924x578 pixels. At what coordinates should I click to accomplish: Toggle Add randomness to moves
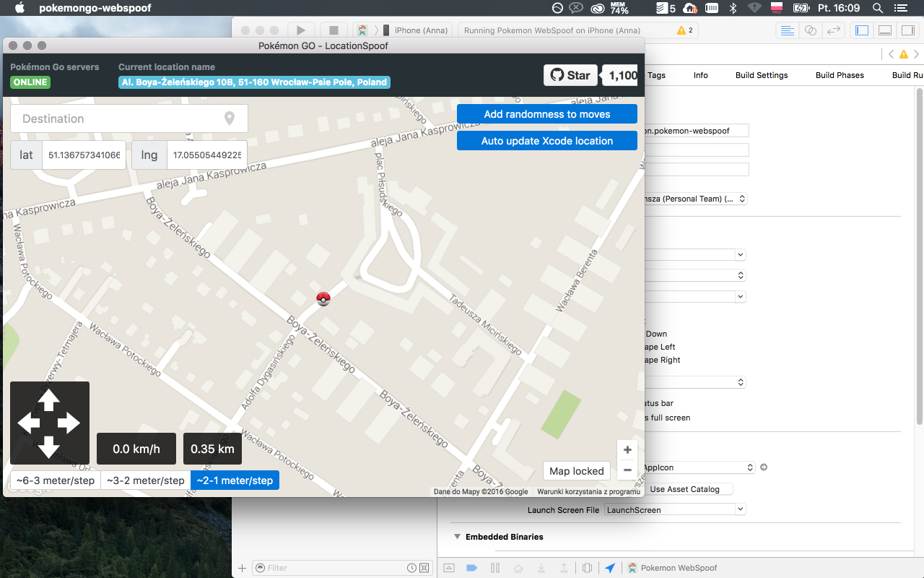547,114
